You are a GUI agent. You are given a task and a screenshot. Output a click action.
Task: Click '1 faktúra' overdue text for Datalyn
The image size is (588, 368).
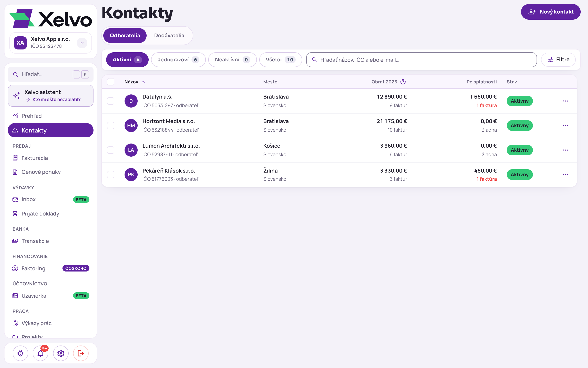pos(487,105)
